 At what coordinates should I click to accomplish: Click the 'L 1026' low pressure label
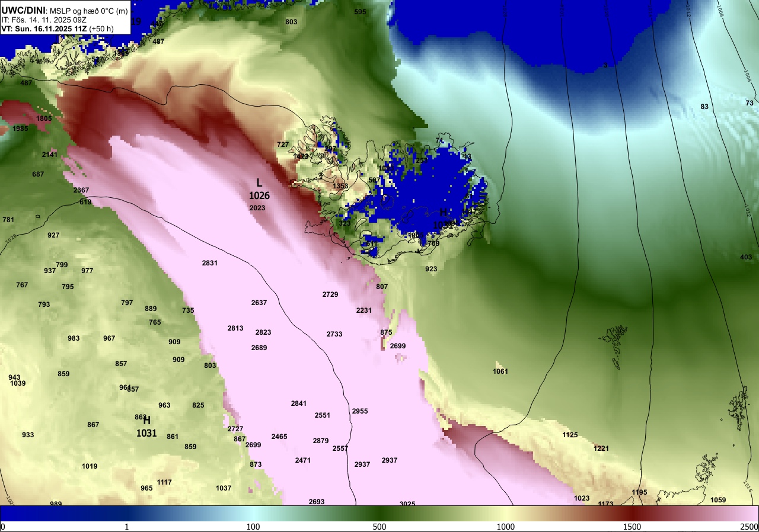(259, 188)
